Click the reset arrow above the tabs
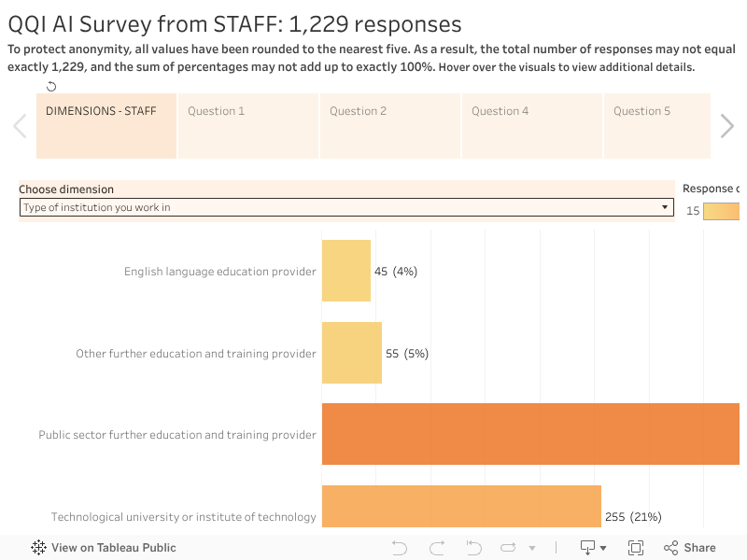Screen dimensions: 747x560 (x=51, y=87)
